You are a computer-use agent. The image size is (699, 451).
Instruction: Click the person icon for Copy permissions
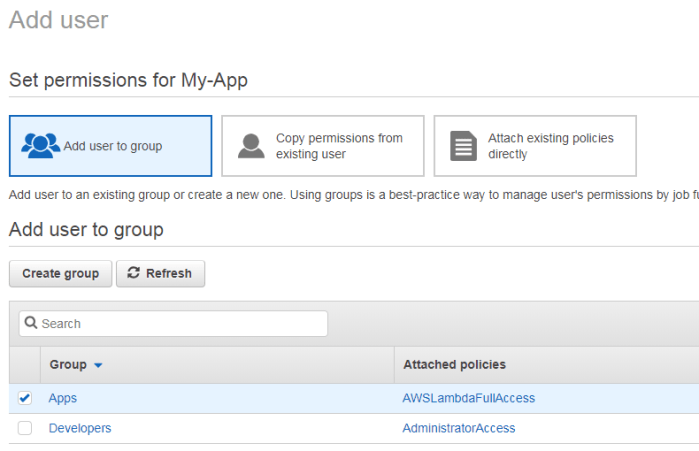click(x=251, y=146)
